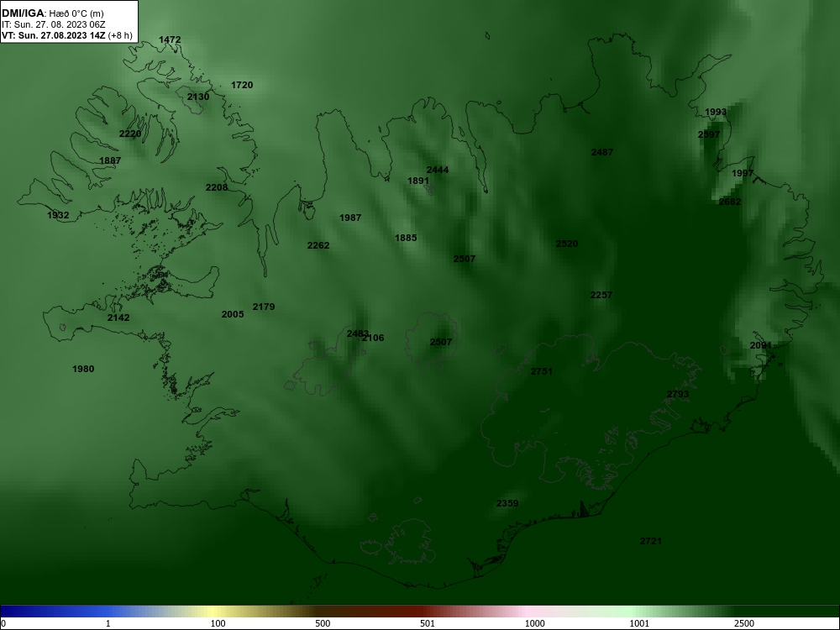This screenshot has height=630, width=840.
Task: Click the map value 2444
Action: 437,170
